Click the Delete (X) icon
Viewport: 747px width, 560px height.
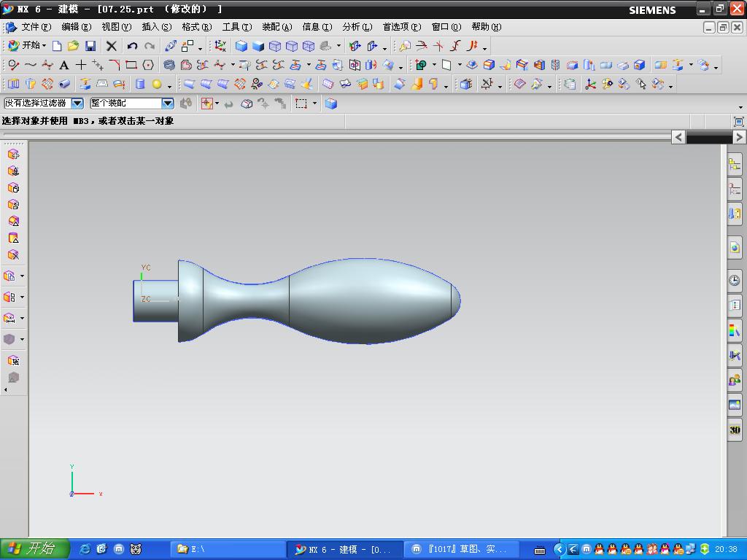[x=112, y=46]
